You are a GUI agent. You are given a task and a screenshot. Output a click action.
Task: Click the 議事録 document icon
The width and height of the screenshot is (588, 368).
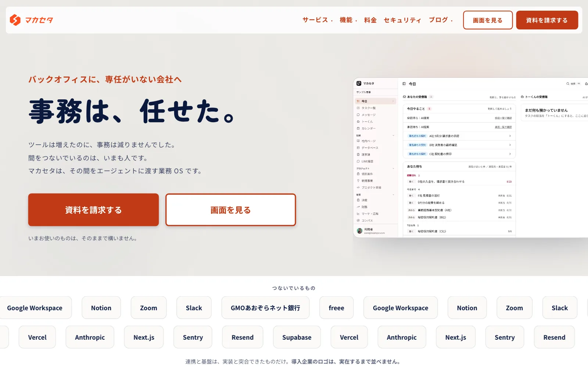click(x=358, y=155)
